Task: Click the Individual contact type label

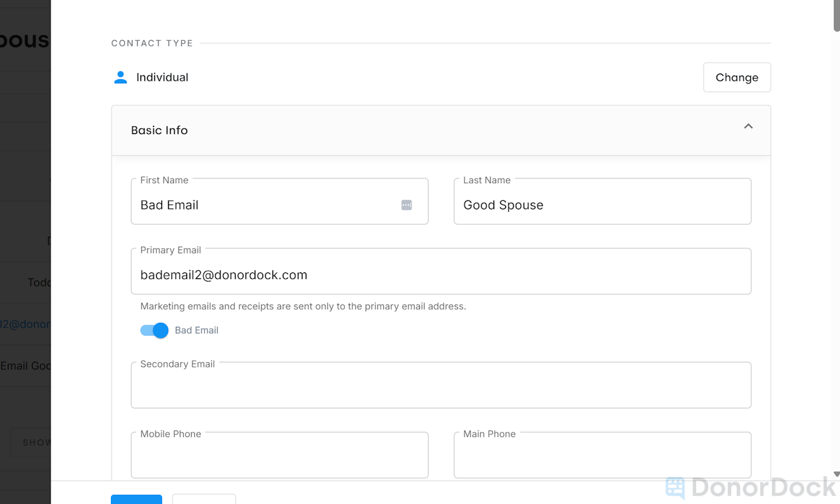Action: (162, 77)
